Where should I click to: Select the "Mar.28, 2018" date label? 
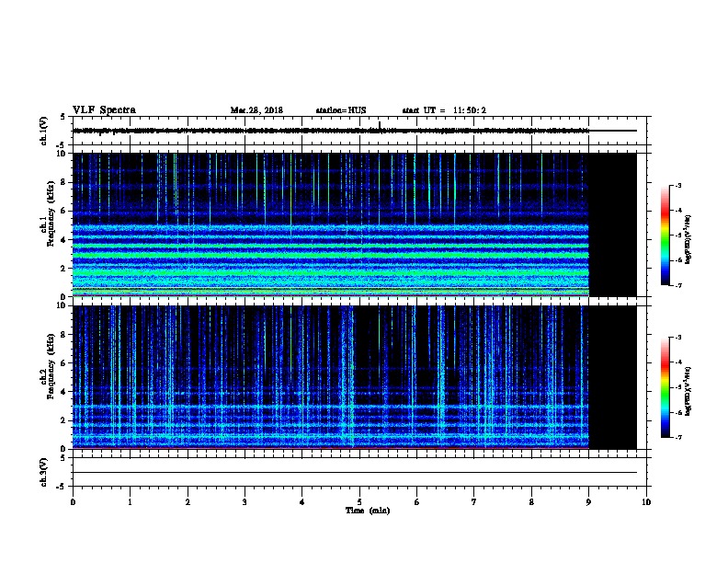tap(256, 110)
